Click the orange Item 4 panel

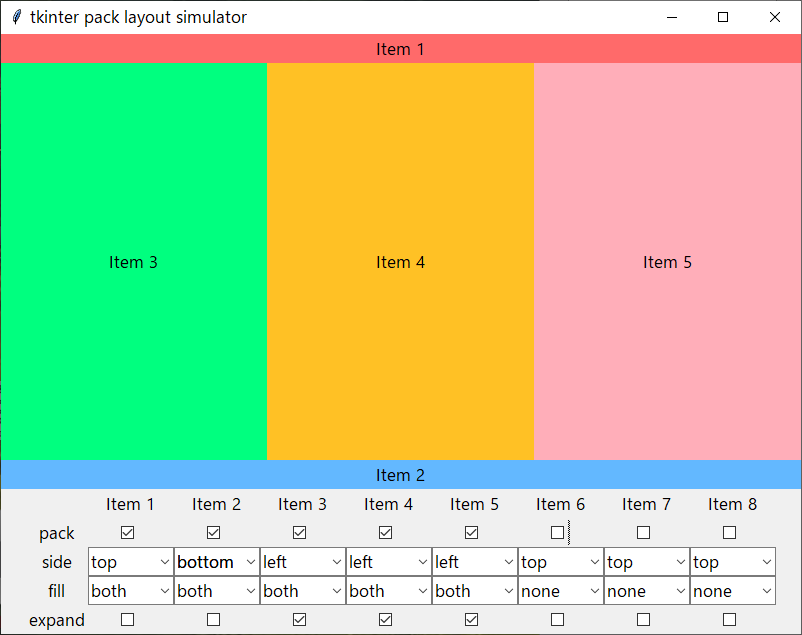(x=400, y=261)
